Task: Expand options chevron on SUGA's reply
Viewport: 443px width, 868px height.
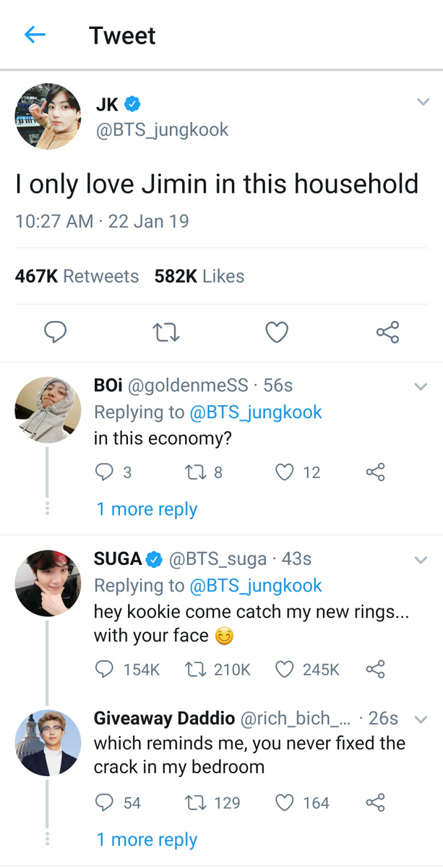Action: (x=421, y=560)
